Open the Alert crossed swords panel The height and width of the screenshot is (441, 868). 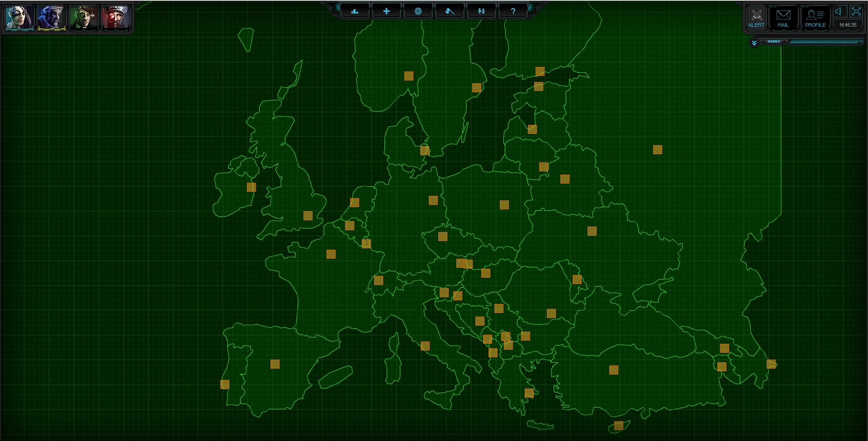click(x=756, y=18)
